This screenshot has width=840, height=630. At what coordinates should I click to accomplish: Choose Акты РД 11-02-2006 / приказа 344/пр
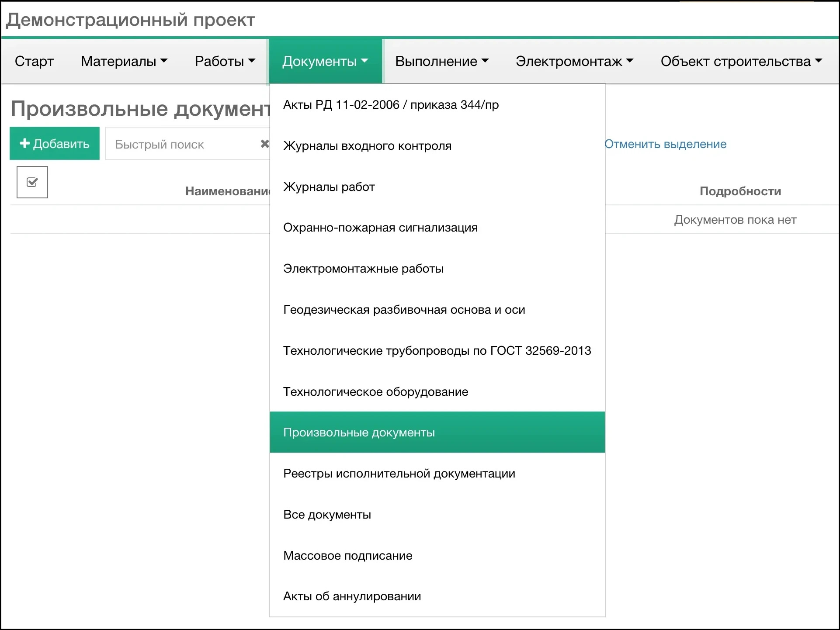pos(391,104)
